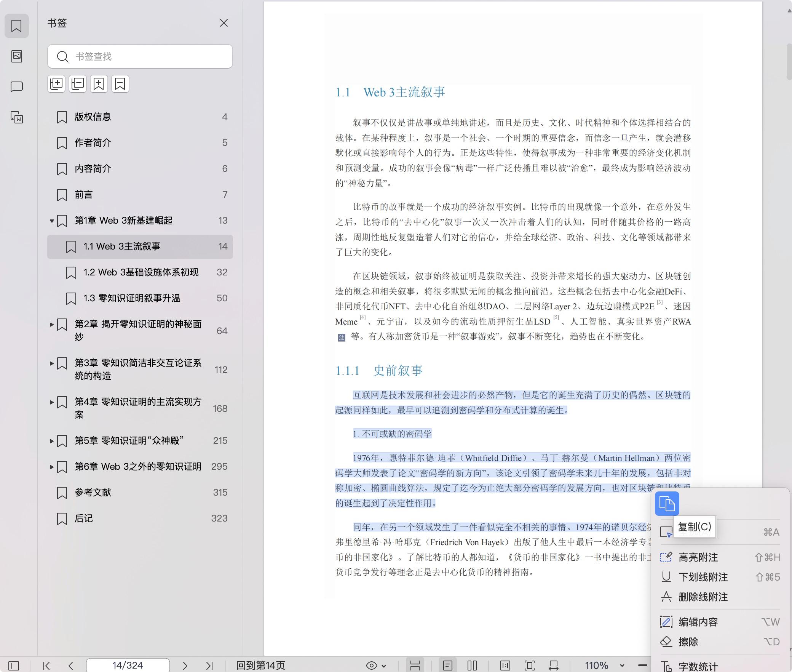Toggle the sidebar panel visibility at bottom left
The width and height of the screenshot is (792, 672).
13,666
